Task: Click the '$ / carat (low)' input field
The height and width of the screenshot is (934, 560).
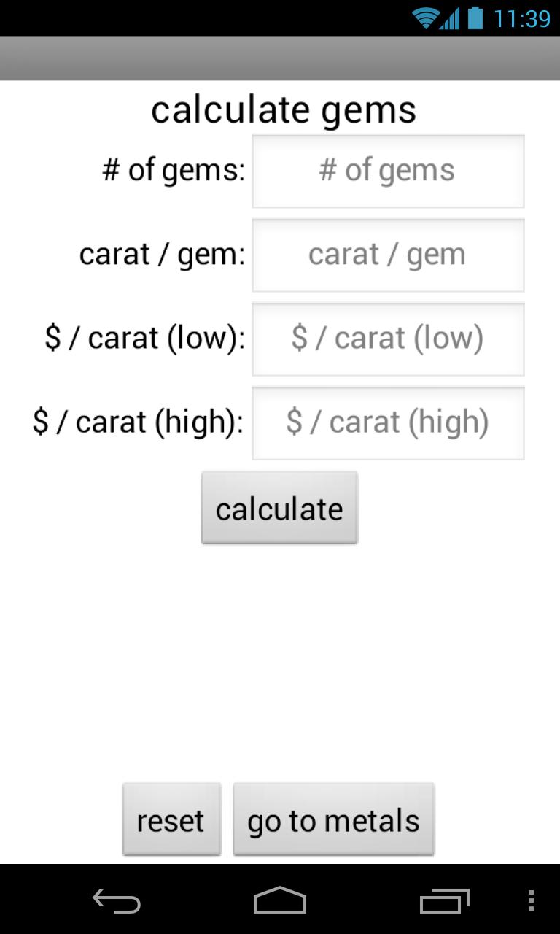Action: click(x=388, y=339)
